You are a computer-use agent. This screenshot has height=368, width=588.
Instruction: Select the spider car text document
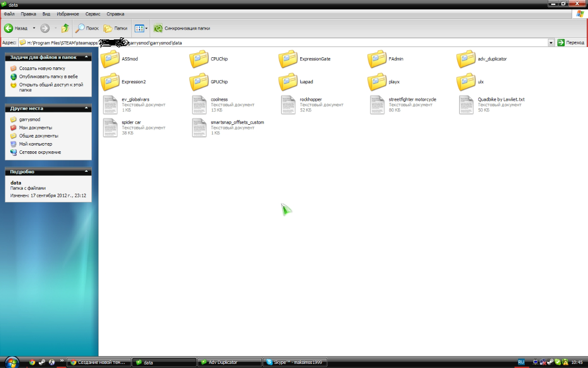pyautogui.click(x=134, y=127)
